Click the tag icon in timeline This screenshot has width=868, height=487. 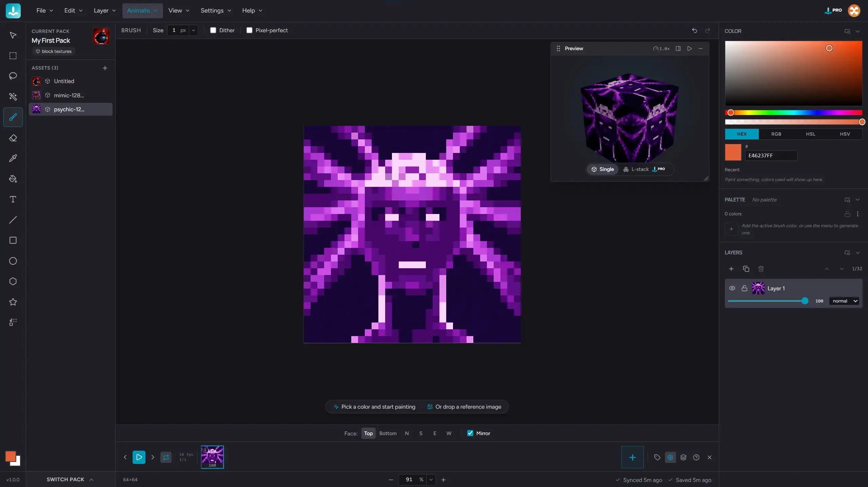657,457
